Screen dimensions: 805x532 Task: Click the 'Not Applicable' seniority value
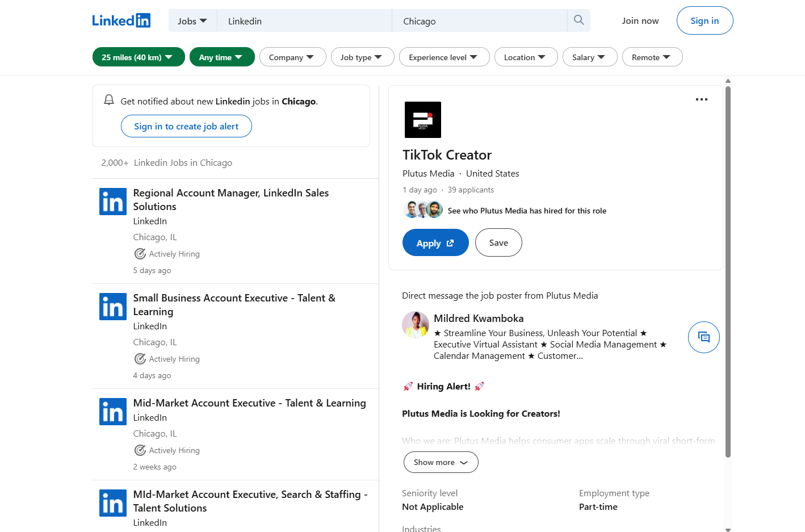click(x=433, y=507)
